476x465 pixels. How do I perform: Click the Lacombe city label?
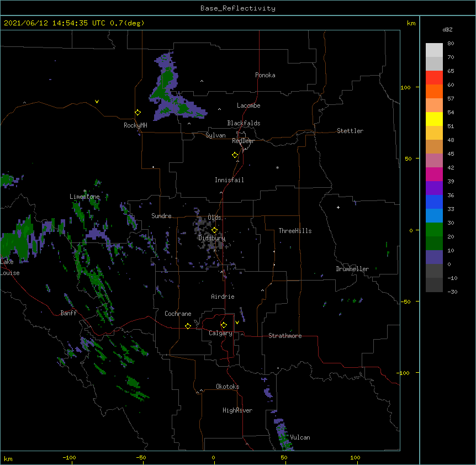pos(248,105)
